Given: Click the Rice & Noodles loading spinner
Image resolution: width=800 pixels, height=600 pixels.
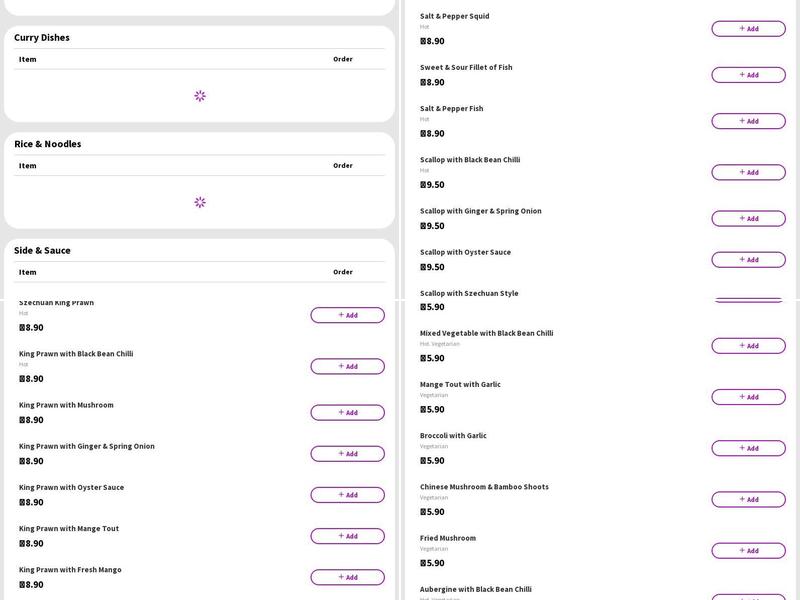Looking at the screenshot, I should 200,202.
